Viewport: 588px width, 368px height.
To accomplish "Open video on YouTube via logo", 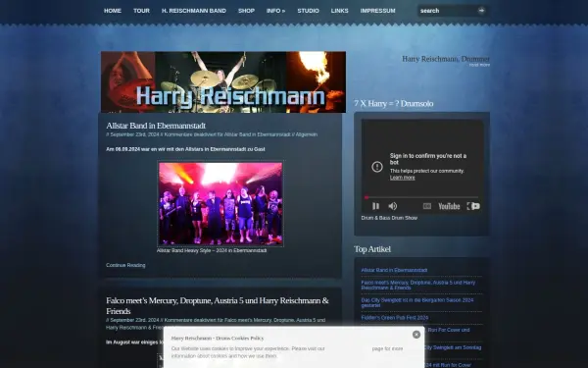I will coord(449,206).
